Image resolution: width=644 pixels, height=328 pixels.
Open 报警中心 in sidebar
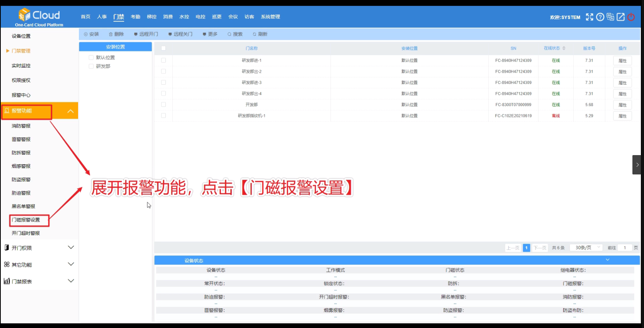click(x=21, y=95)
